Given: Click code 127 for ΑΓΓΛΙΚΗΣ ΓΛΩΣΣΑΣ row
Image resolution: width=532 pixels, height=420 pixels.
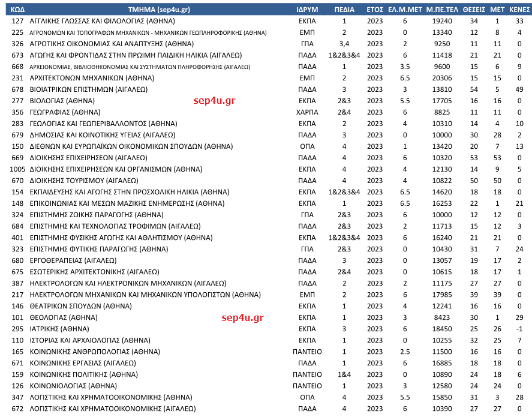Looking at the screenshot, I should pyautogui.click(x=17, y=21).
